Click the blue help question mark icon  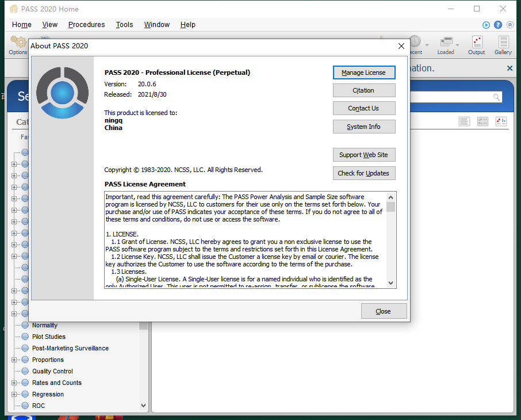[498, 25]
